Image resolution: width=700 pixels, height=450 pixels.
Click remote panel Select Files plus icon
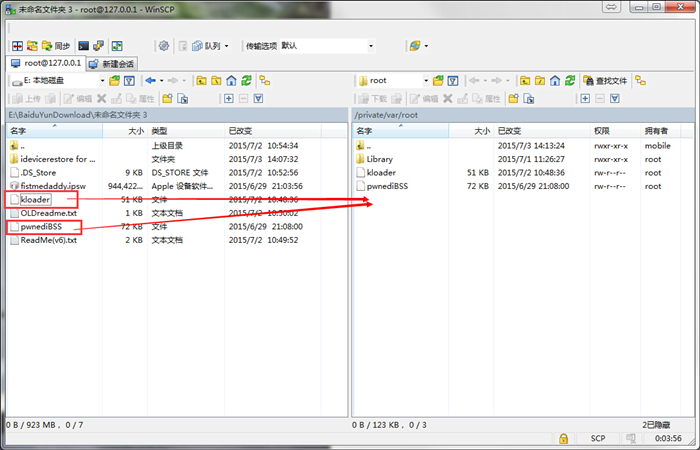pos(585,99)
